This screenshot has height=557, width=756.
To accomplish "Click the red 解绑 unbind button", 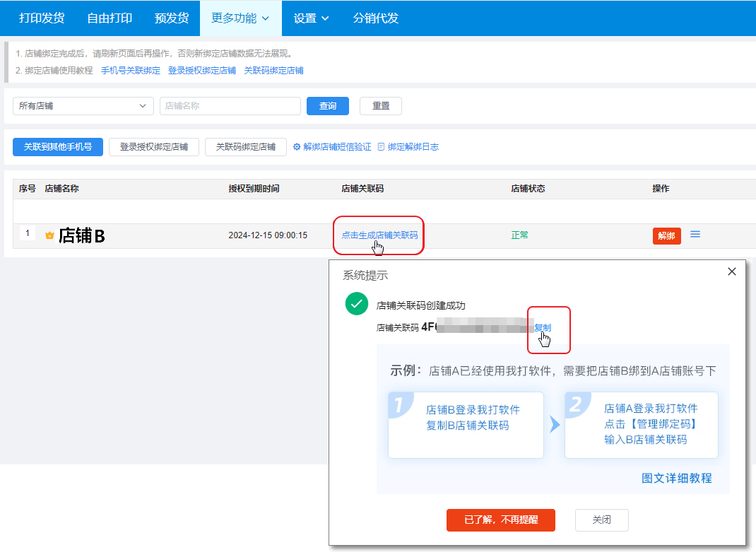I will (x=666, y=235).
